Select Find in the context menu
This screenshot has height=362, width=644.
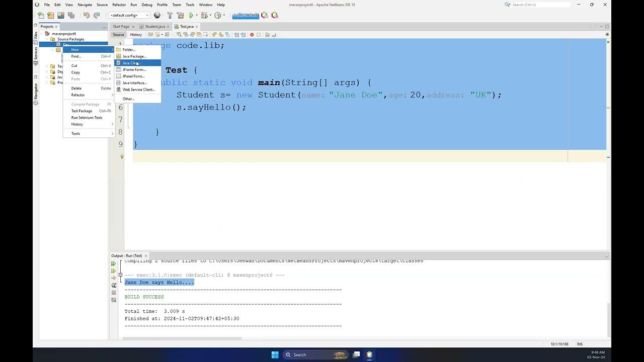pos(89,56)
